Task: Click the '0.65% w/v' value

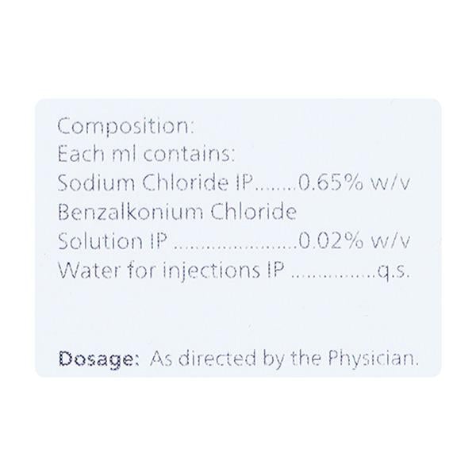Action: click(353, 183)
